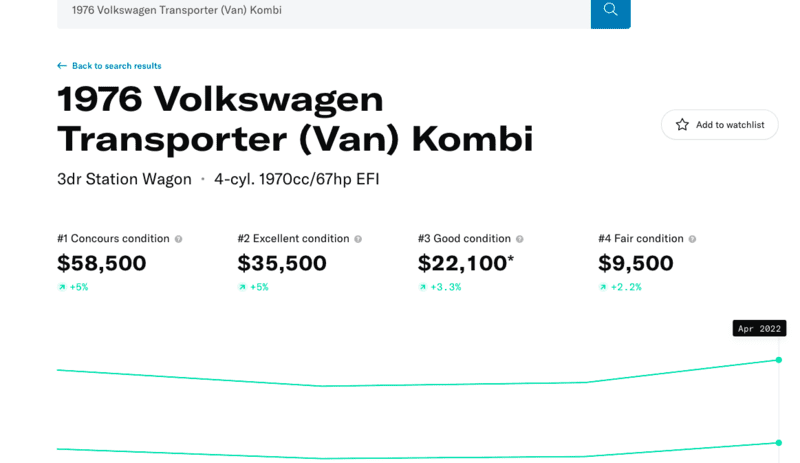This screenshot has width=800, height=463.
Task: Click the Apr 2022 chart tooltip label
Action: tap(759, 328)
